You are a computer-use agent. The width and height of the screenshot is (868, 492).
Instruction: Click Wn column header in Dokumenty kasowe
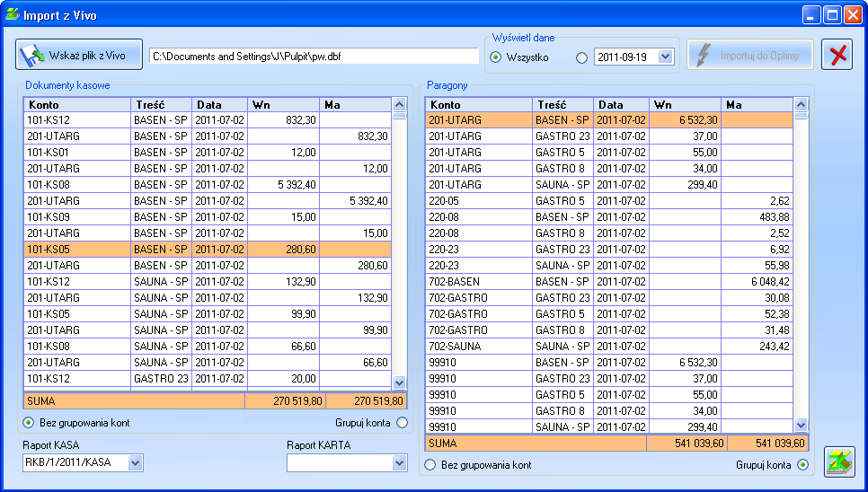coord(283,104)
